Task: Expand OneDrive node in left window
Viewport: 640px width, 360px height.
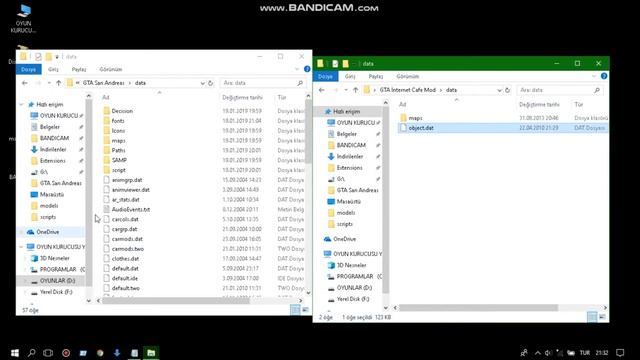Action: click(x=21, y=232)
